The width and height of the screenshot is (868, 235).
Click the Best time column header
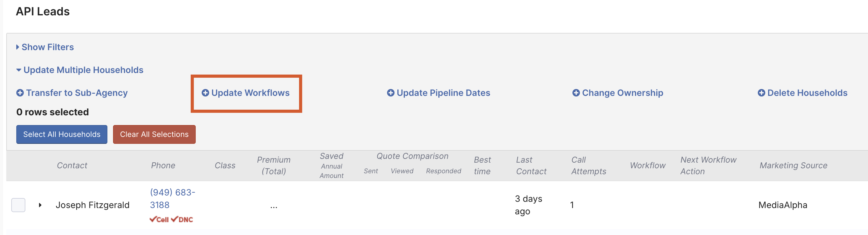[482, 165]
